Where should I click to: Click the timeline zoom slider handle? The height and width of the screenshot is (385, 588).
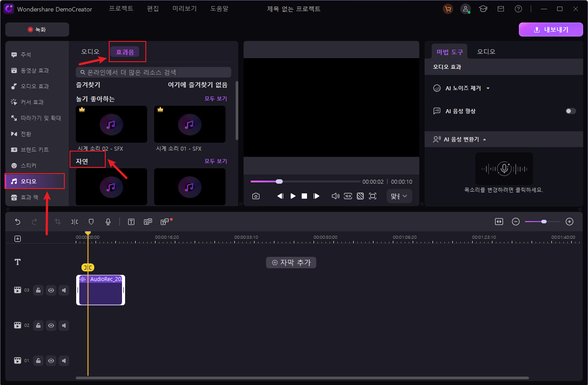point(544,222)
